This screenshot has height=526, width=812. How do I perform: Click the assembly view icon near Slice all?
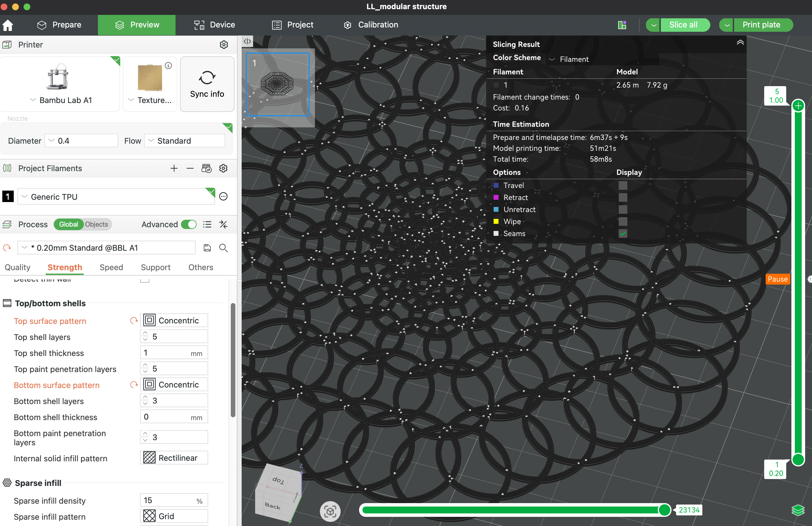[622, 25]
